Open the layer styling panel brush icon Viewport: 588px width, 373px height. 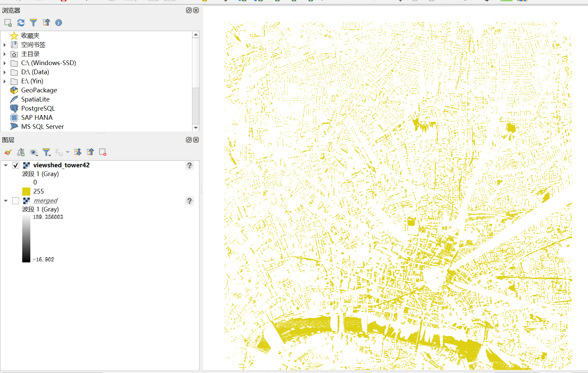tap(8, 152)
